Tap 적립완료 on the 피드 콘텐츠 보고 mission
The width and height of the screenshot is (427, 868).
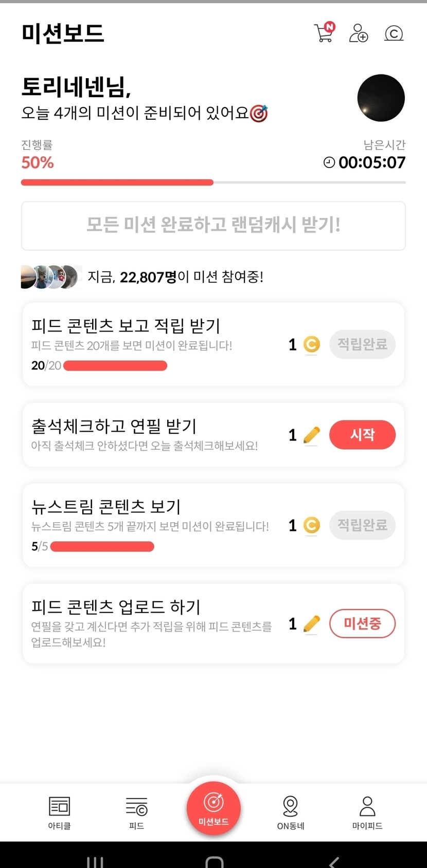(x=362, y=344)
